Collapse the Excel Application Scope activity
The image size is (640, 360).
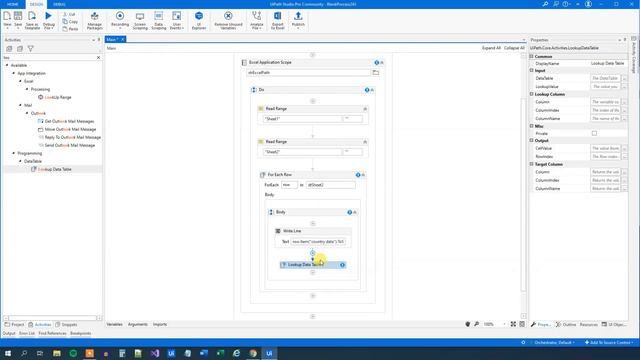pyautogui.click(x=382, y=62)
